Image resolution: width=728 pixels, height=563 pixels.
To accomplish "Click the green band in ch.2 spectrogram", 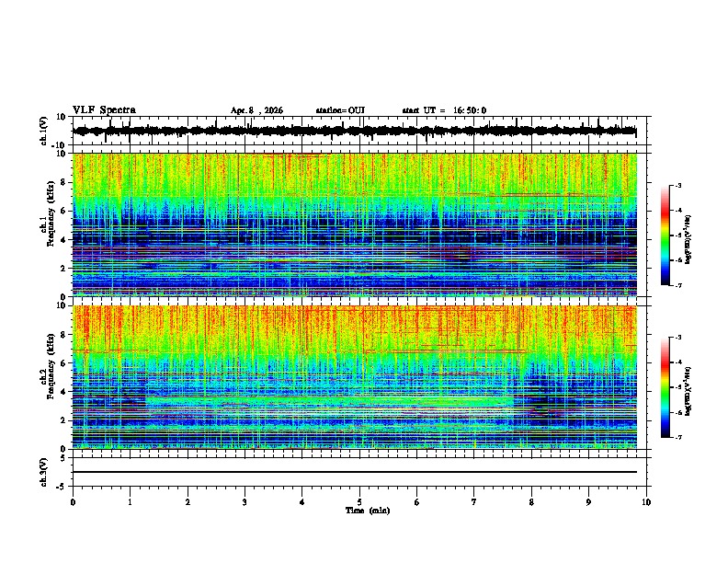I will (x=330, y=401).
